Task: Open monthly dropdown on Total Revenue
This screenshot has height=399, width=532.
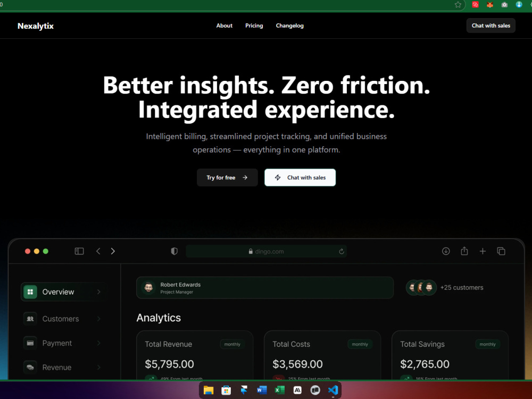Action: pyautogui.click(x=232, y=344)
